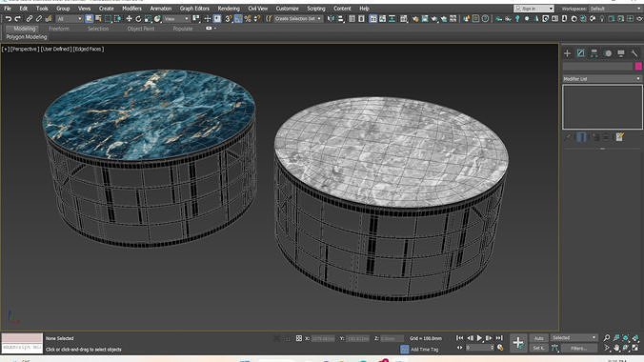Click the Set Key mode button

(x=538, y=348)
